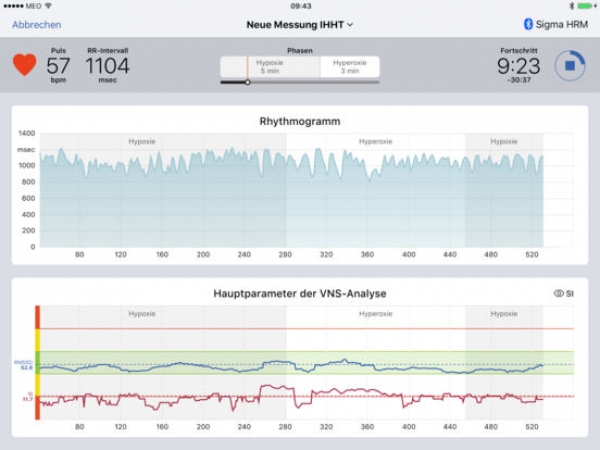
Task: Click the SI 11.7 axis label
Action: click(28, 397)
